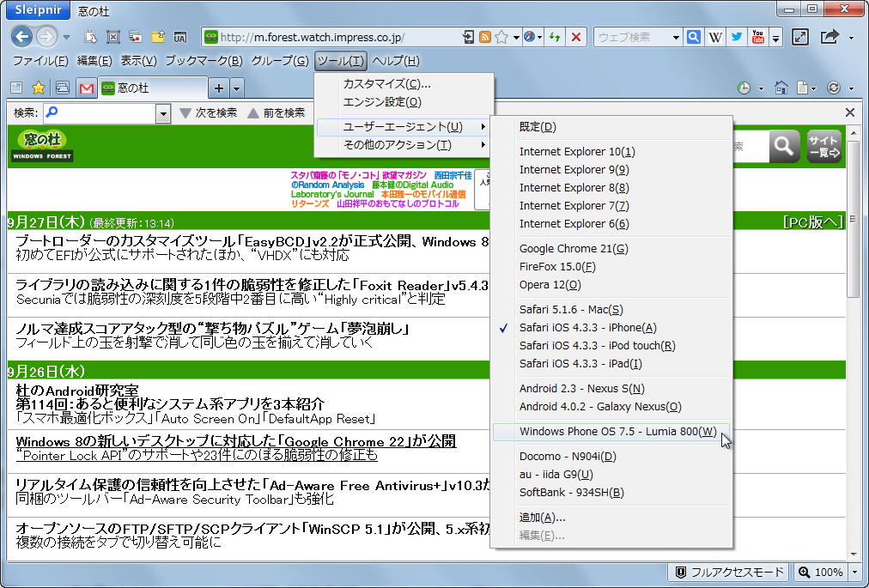Toggle fullscreen with the expand arrows icon
This screenshot has width=869, height=588.
[800, 36]
